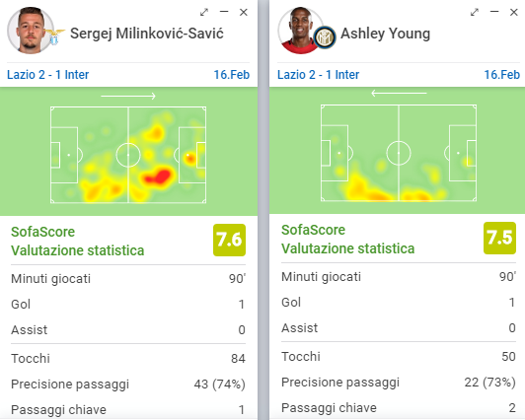Open Lazio 2 - 1 Inter match link in left panel
Viewport: 525px width, 420px height.
pos(48,75)
